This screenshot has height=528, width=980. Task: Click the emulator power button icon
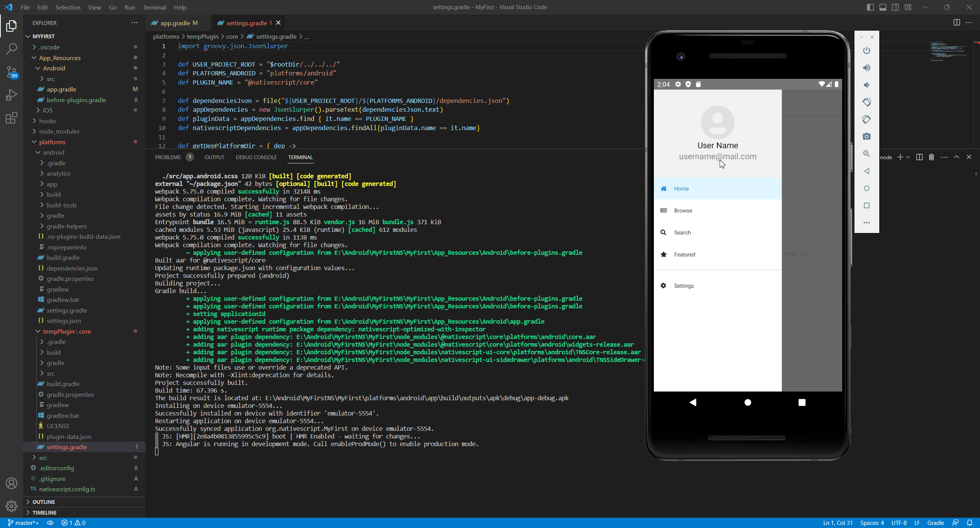pos(867,51)
